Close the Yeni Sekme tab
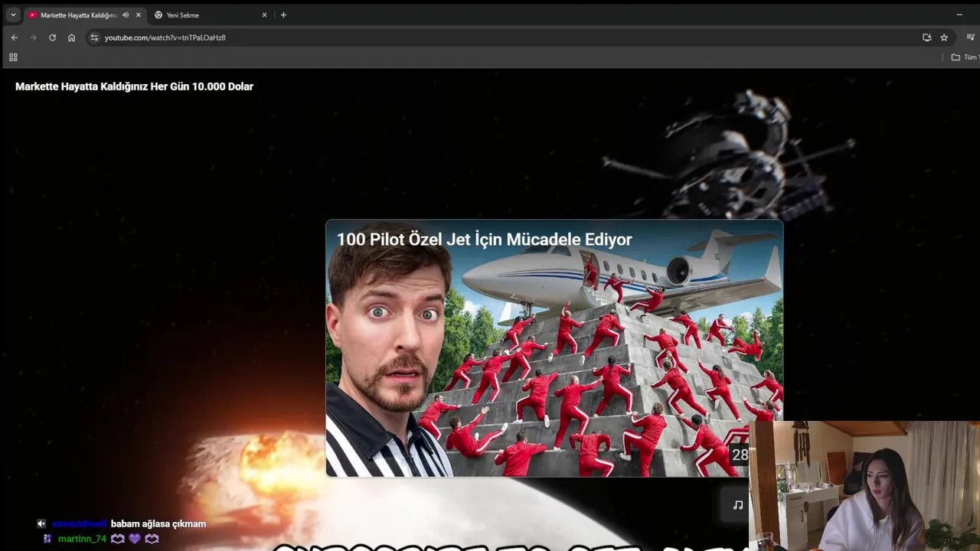 pos(264,15)
